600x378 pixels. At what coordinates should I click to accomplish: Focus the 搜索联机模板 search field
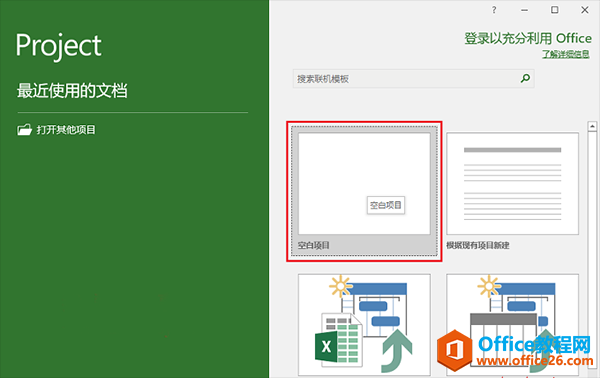pyautogui.click(x=413, y=79)
